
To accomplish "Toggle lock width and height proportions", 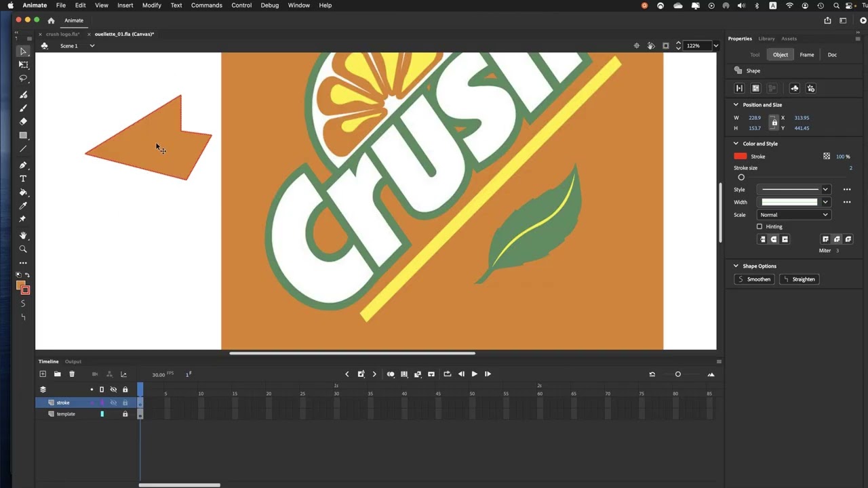I will [774, 123].
